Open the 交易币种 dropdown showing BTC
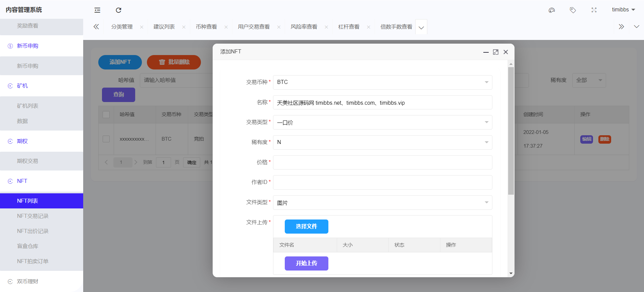The width and height of the screenshot is (644, 292). [382, 82]
